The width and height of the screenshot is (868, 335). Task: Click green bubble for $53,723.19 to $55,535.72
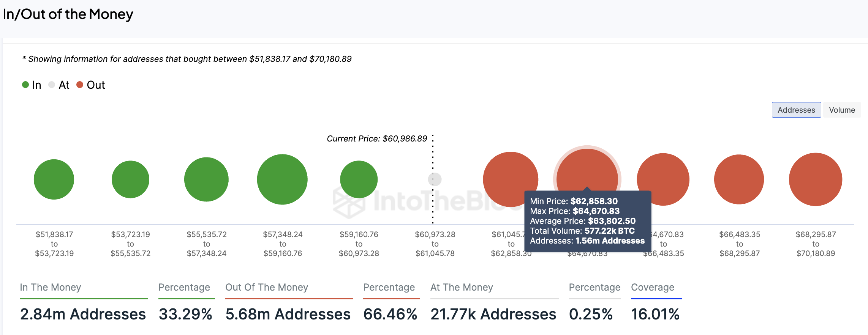[x=130, y=179]
